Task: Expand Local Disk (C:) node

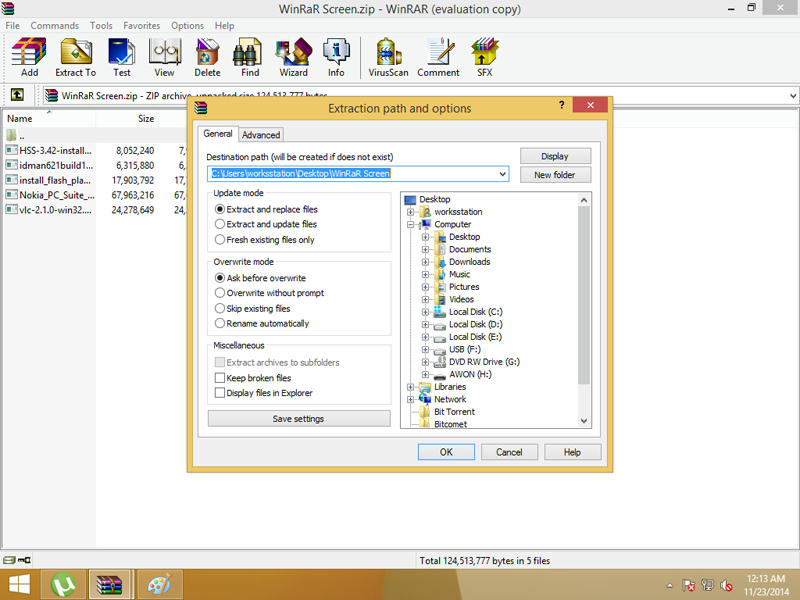Action: tap(425, 312)
